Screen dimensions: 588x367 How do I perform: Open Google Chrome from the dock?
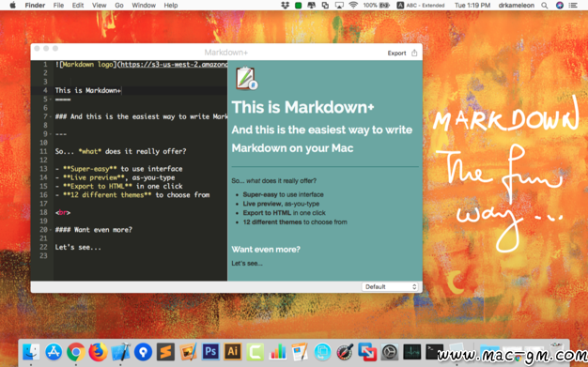(x=76, y=352)
